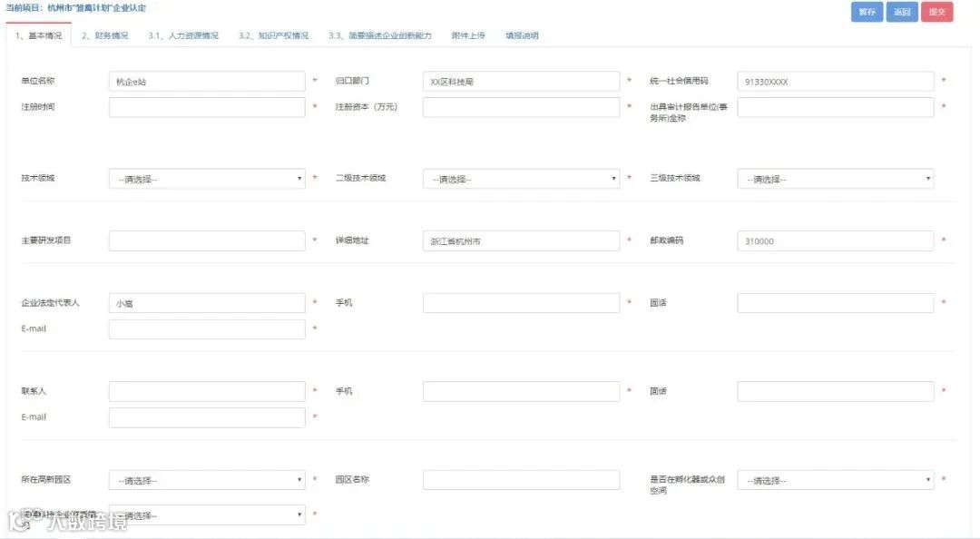Open the 是否在孵化器或众创空间 dropdown
Viewport: 980px width, 539px height.
[836, 480]
